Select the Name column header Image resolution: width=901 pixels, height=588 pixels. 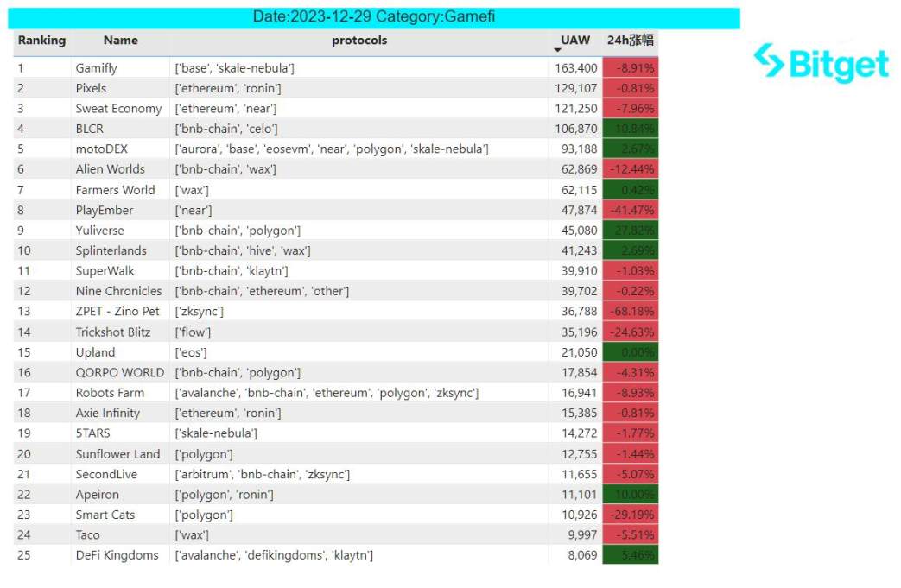(x=120, y=41)
